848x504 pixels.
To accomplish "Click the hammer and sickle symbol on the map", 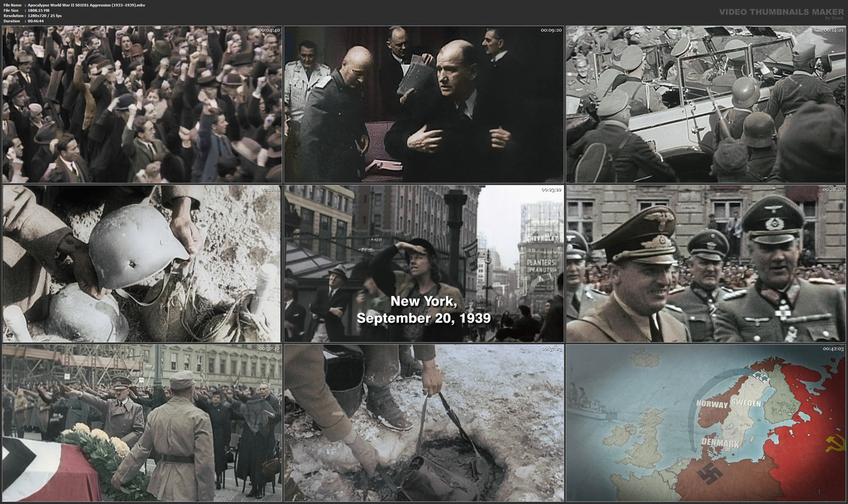I will click(x=835, y=443).
